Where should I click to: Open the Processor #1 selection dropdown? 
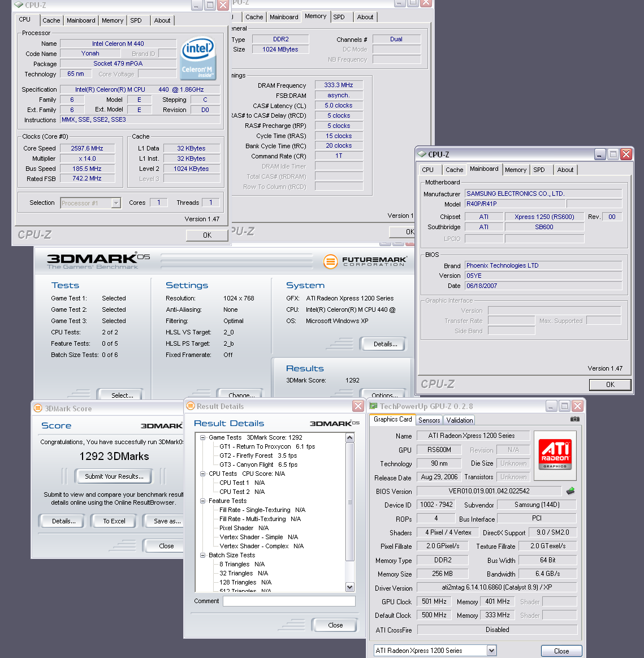click(116, 203)
